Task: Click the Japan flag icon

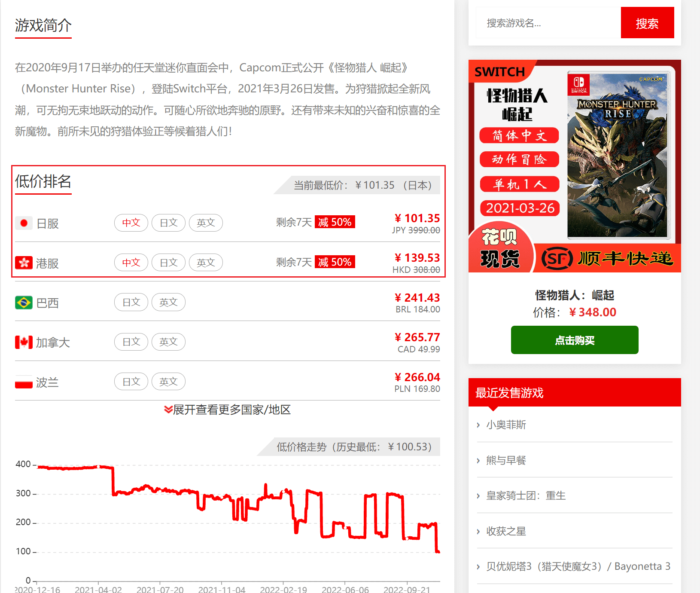Action: click(24, 223)
